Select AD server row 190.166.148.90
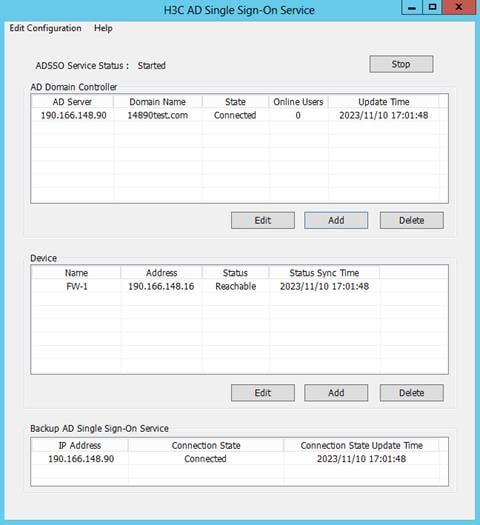Image resolution: width=480 pixels, height=525 pixels. tap(239, 116)
